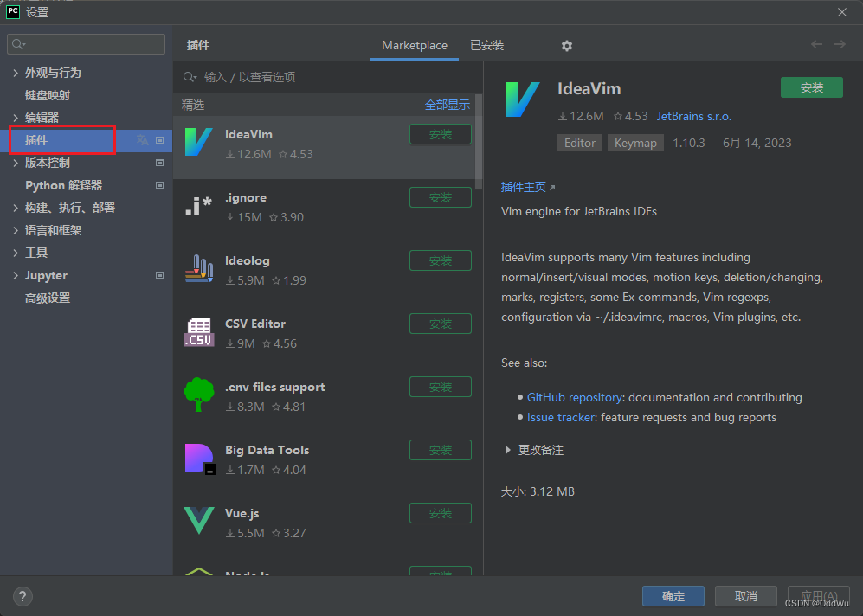Click the CSV Editor plugin name
The height and width of the screenshot is (616, 863).
tap(254, 324)
